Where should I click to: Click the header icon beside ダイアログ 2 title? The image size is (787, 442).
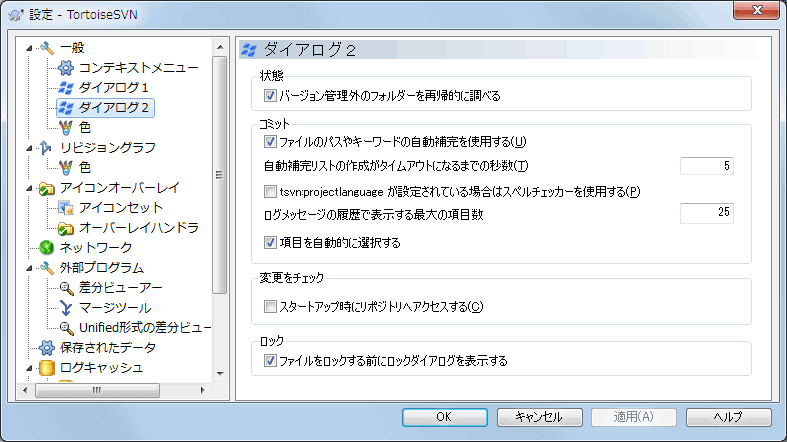tap(249, 50)
